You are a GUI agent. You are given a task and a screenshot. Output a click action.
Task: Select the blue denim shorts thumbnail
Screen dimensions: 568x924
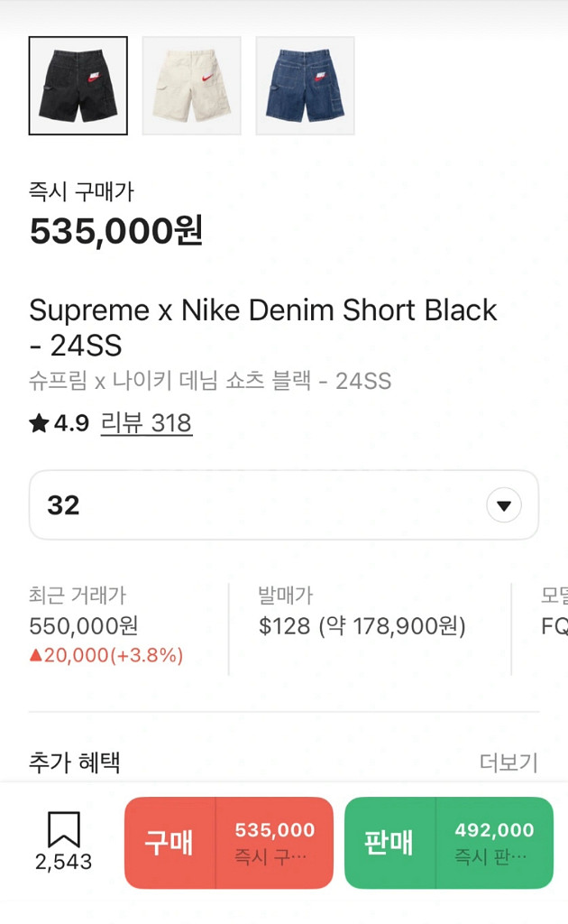click(306, 86)
